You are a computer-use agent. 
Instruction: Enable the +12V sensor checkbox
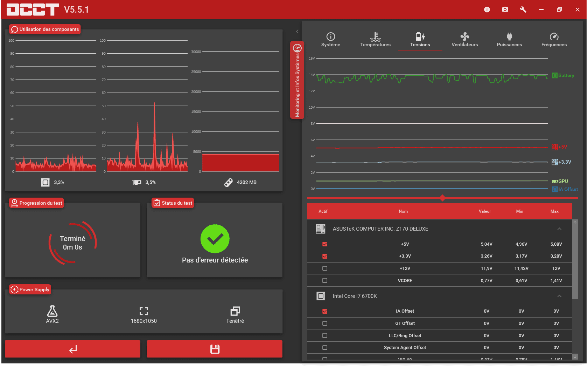tap(325, 268)
